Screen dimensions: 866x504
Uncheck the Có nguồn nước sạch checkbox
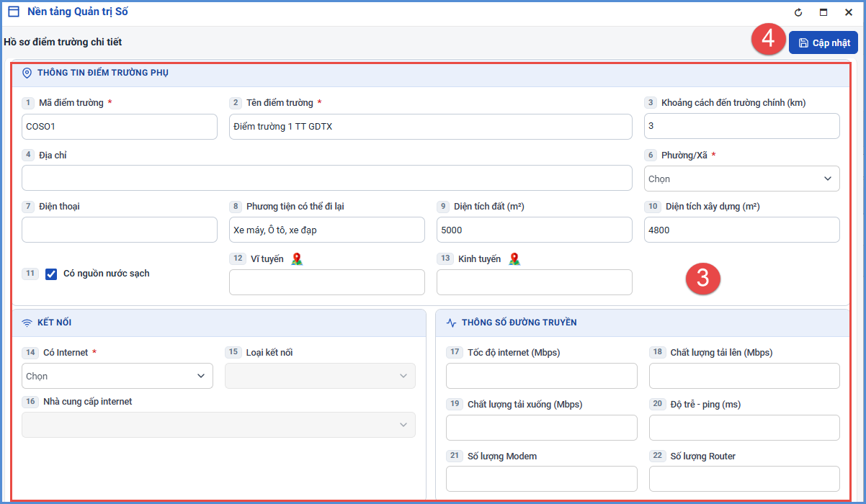pyautogui.click(x=51, y=274)
